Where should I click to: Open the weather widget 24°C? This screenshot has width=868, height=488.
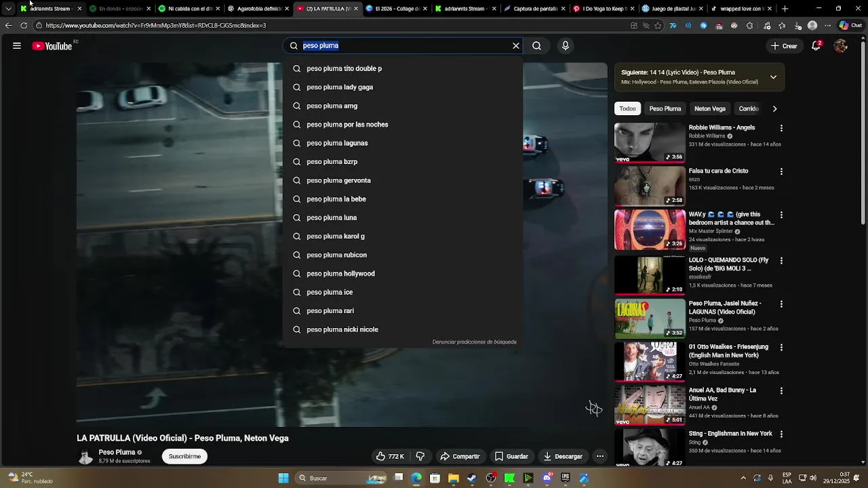pos(30,478)
